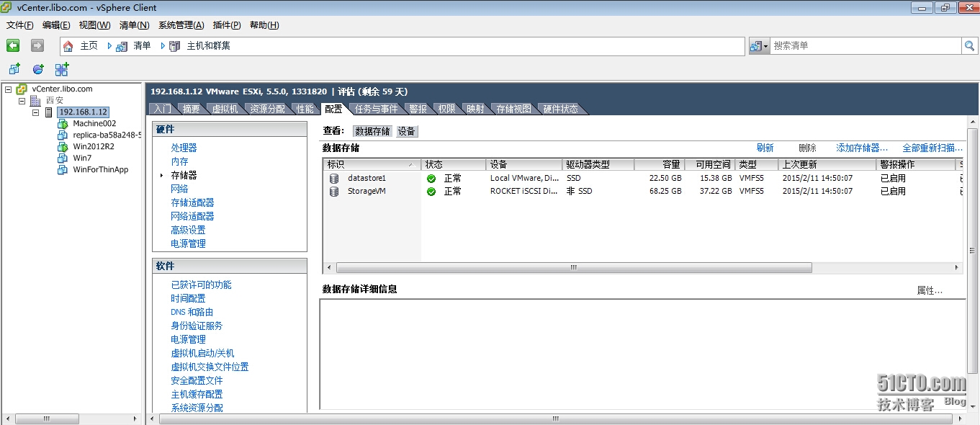Switch to the 存储视图 tab
The image size is (980, 425).
pos(513,109)
